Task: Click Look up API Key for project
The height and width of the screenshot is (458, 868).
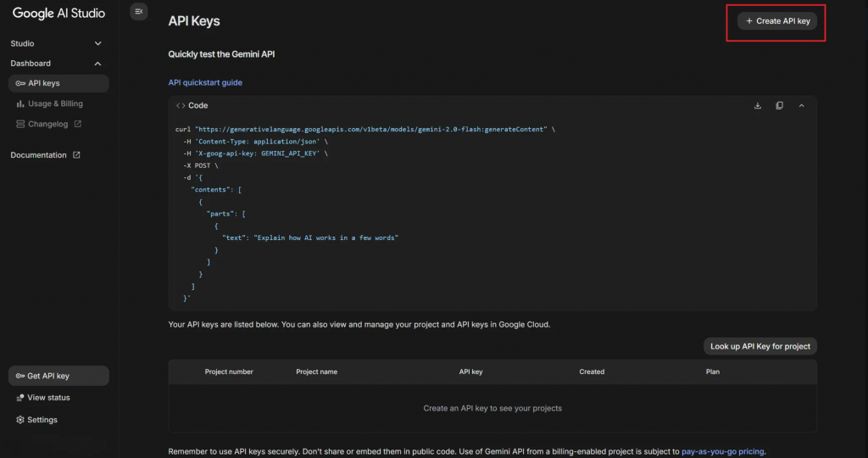Action: click(x=760, y=346)
